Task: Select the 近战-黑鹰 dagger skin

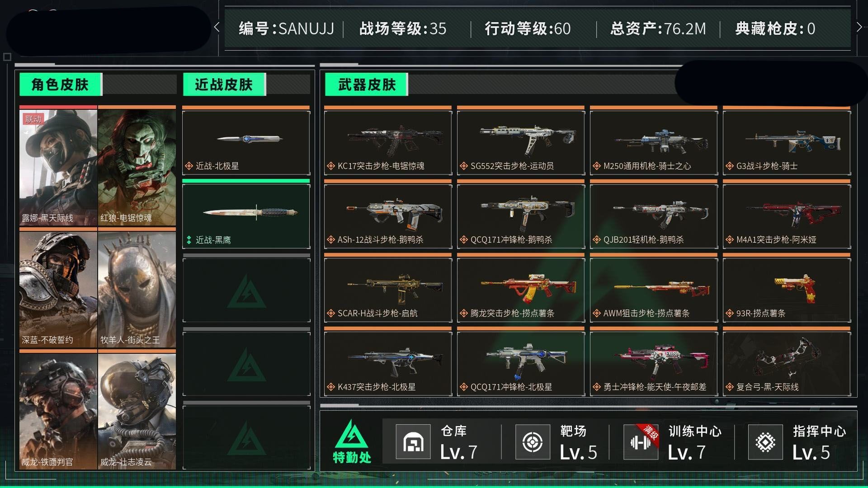Action: pyautogui.click(x=246, y=216)
